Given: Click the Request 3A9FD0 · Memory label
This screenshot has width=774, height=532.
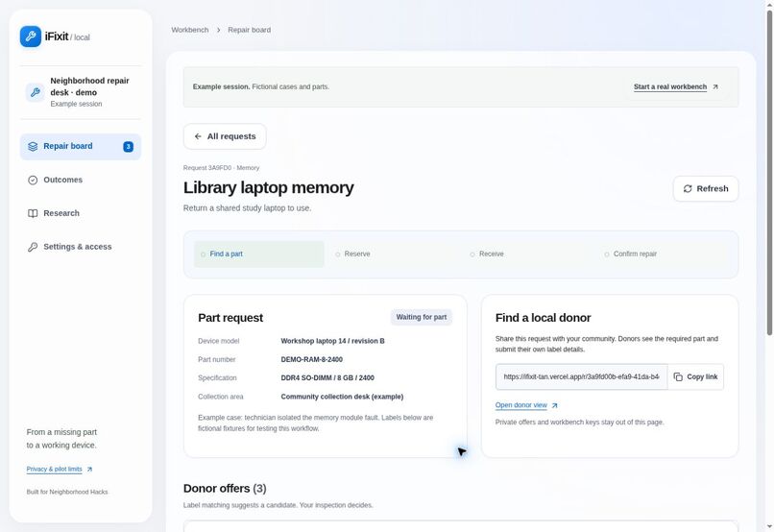Looking at the screenshot, I should coord(221,168).
